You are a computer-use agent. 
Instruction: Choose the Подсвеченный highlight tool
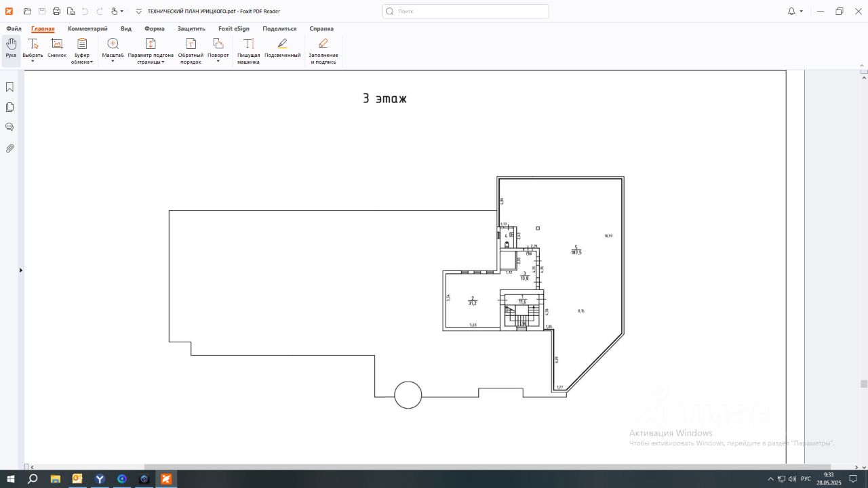(282, 47)
